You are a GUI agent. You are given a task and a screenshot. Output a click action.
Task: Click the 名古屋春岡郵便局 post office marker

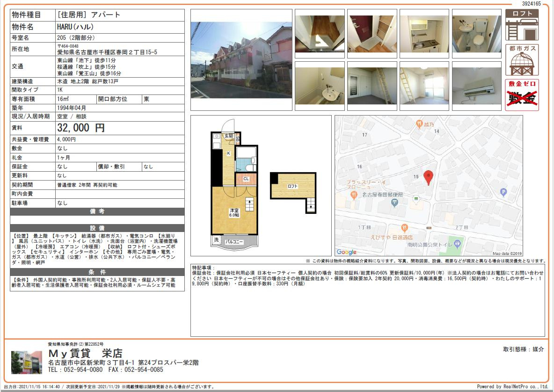coord(395,203)
